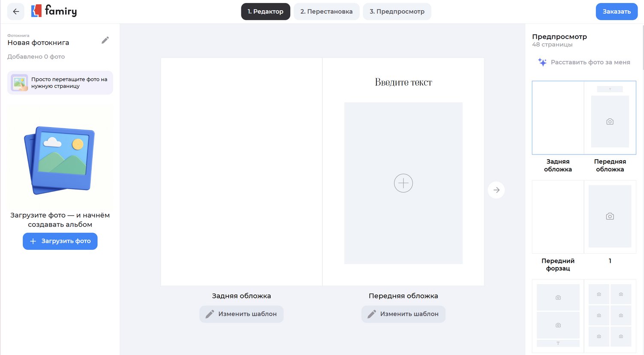The height and width of the screenshot is (355, 644).
Task: Switch to the Перестановка tab
Action: pos(326,12)
